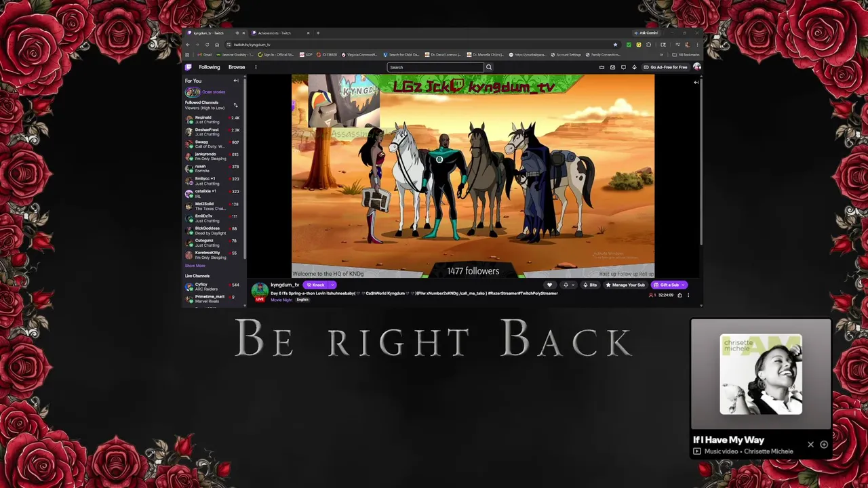
Task: Open the Following page in Twitch
Action: click(x=209, y=67)
